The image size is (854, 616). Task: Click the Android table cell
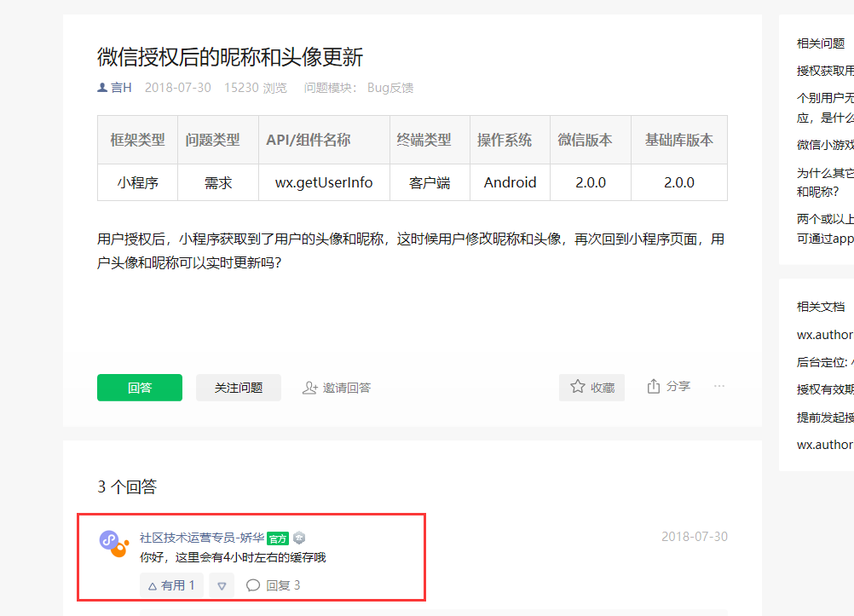510,182
